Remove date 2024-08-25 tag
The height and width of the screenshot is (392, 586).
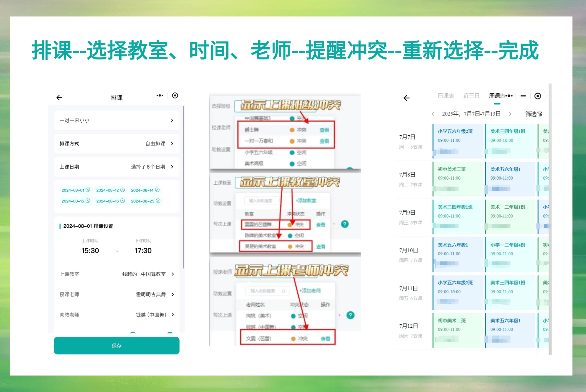(158, 201)
